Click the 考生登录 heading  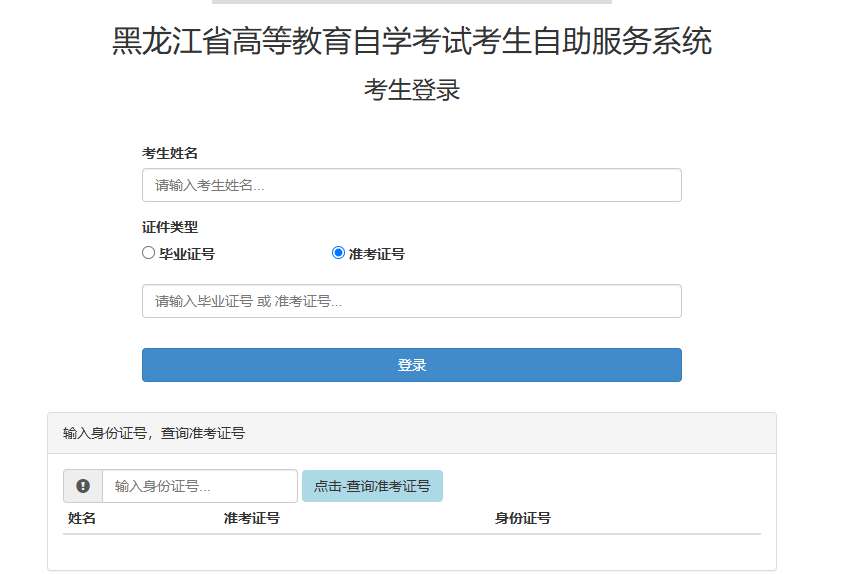[x=412, y=90]
